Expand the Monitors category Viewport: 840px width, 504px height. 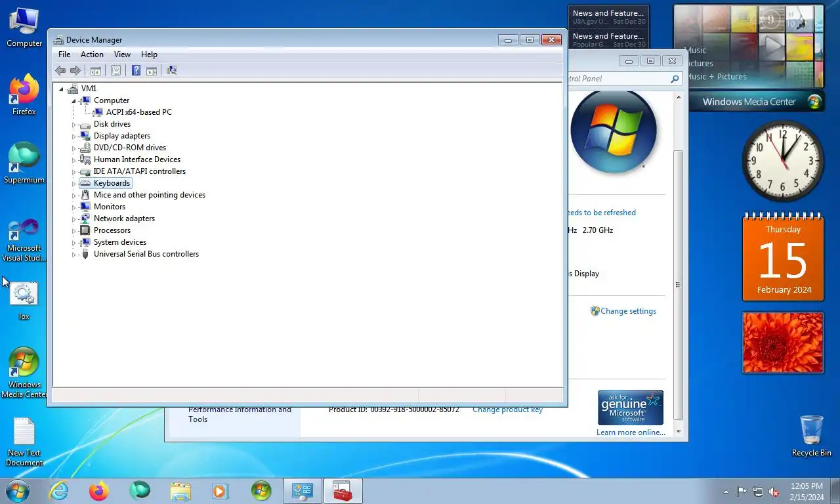[x=73, y=207]
